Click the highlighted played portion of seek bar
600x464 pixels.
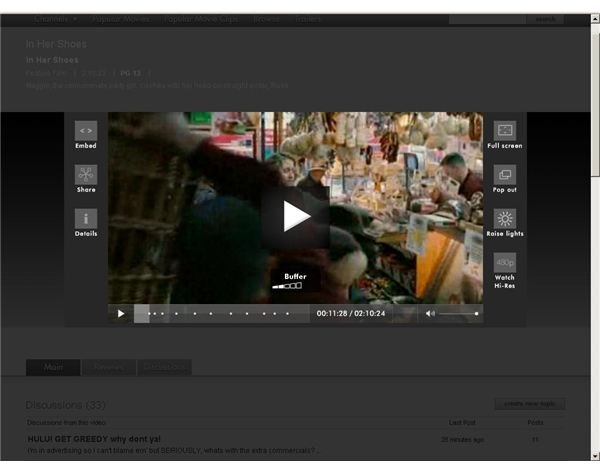pyautogui.click(x=142, y=314)
